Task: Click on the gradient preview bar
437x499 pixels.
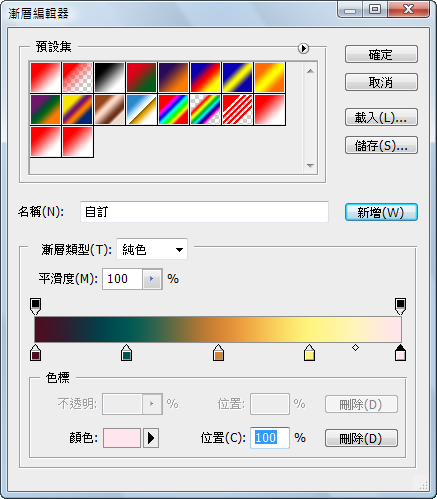Action: (x=218, y=329)
